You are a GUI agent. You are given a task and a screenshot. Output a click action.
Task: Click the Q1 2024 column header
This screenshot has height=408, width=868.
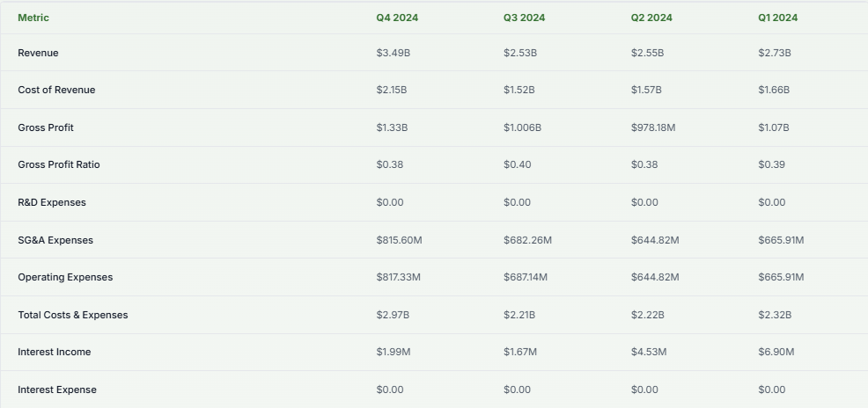pyautogui.click(x=778, y=18)
